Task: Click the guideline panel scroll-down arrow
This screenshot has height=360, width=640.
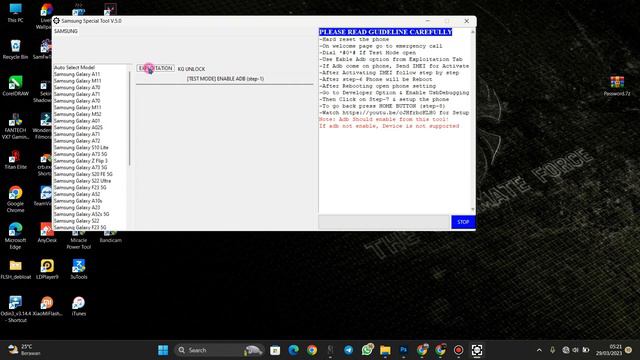Action: [473, 210]
